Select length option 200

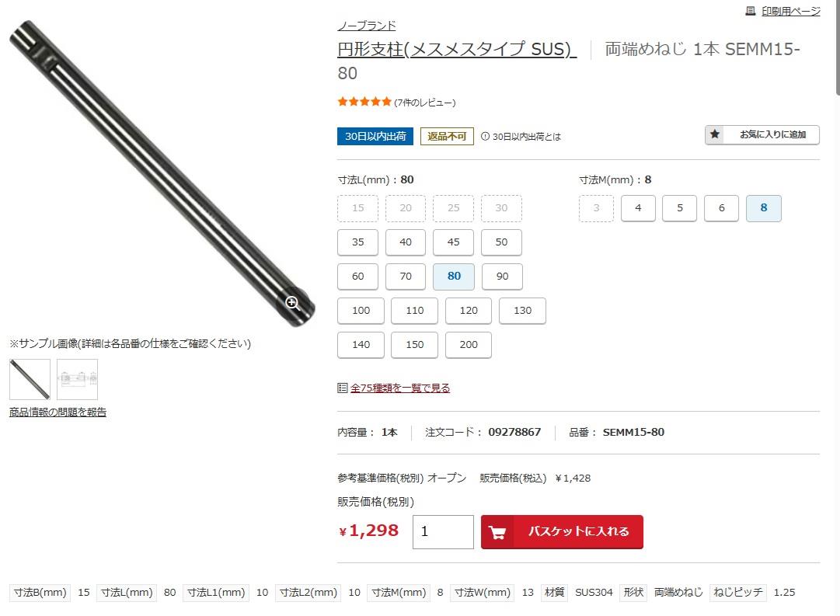coord(469,345)
